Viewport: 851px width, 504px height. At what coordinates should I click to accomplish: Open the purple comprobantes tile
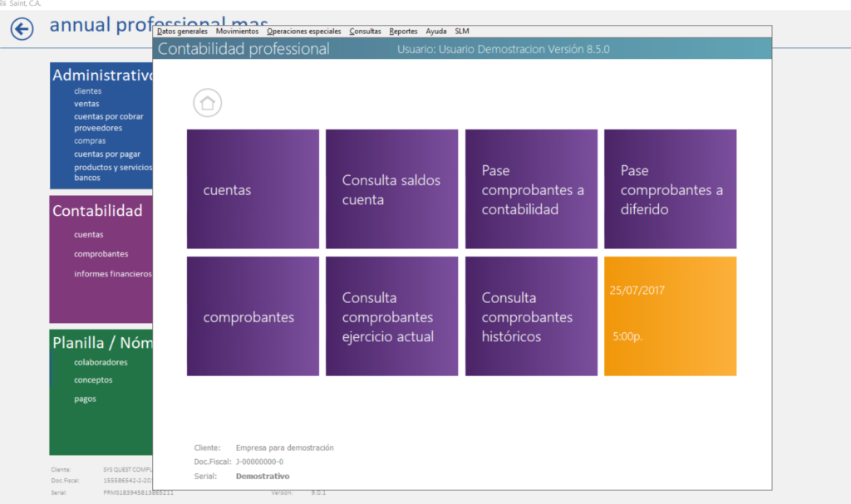(253, 316)
